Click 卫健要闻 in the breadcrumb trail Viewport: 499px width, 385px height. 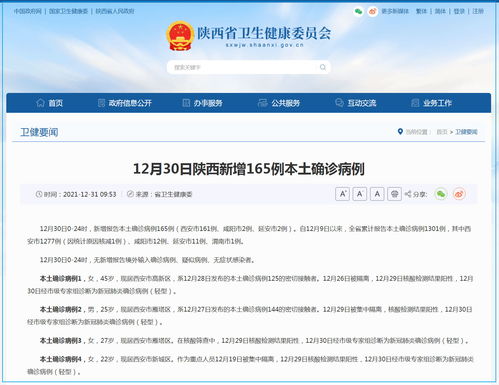click(466, 132)
